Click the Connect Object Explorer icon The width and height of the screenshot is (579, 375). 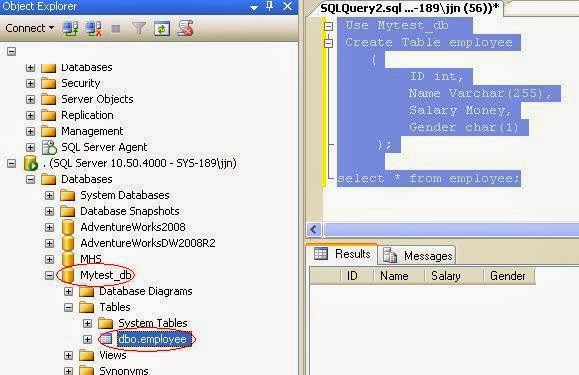pyautogui.click(x=70, y=29)
